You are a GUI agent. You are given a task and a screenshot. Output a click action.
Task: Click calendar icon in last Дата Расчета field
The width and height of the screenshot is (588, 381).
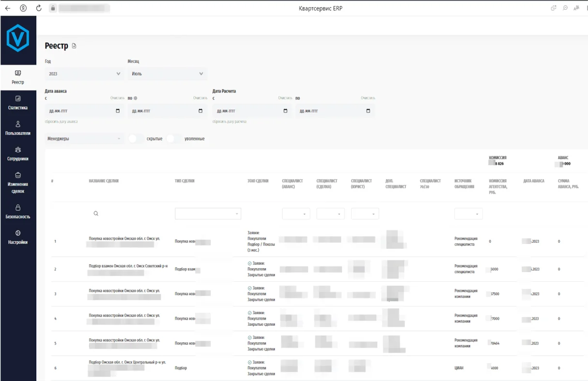pyautogui.click(x=368, y=111)
